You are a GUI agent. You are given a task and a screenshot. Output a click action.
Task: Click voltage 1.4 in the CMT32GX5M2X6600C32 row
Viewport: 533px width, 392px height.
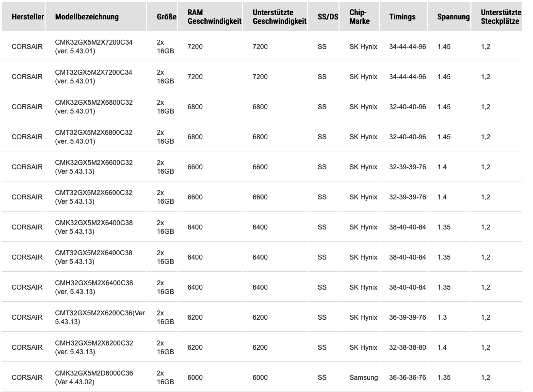[442, 197]
